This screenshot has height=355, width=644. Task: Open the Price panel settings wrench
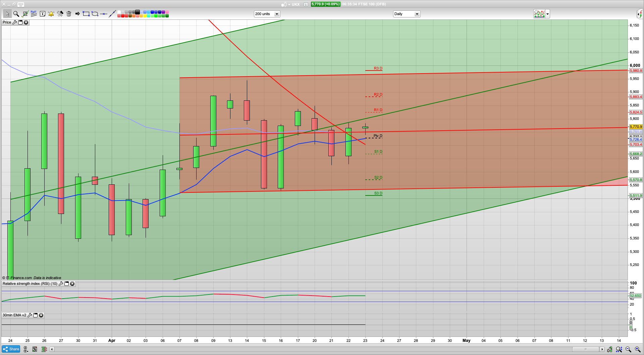(14, 23)
